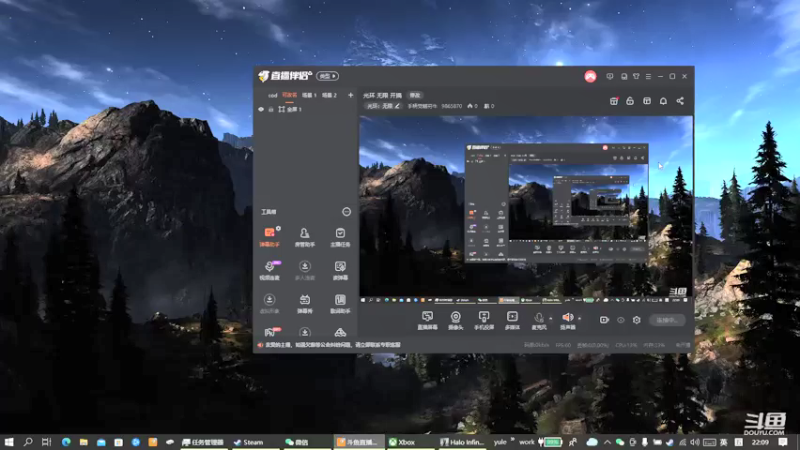Switch to Halo Infinite in the taskbar
This screenshot has height=450, width=800.
pyautogui.click(x=462, y=442)
